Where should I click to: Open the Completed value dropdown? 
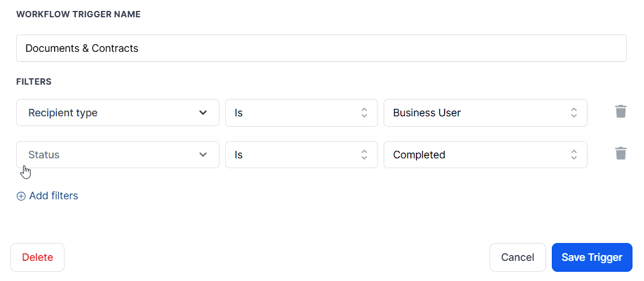click(x=486, y=154)
